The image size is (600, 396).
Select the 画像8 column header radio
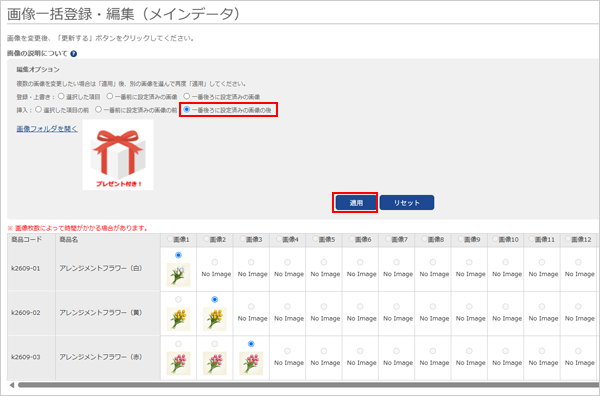(424, 239)
